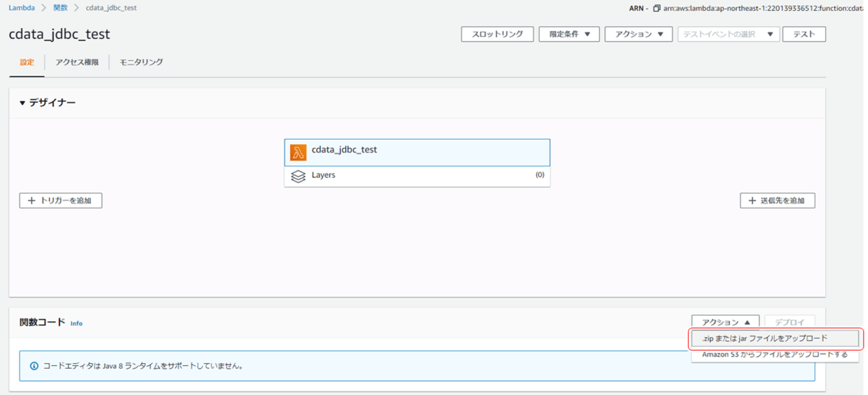Click the orange Lambda function icon

pos(299,153)
